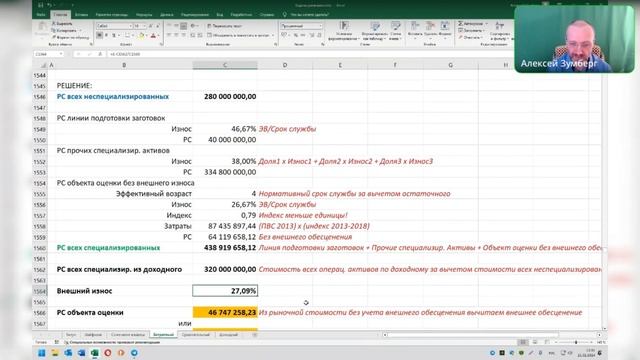Select cell with 27,09% external wear
The image size is (640, 360).
pyautogui.click(x=225, y=291)
